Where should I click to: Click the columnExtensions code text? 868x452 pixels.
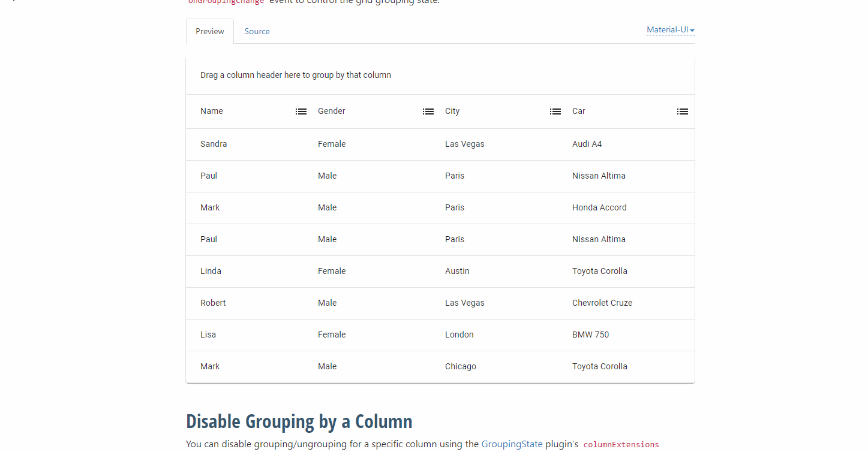(621, 444)
